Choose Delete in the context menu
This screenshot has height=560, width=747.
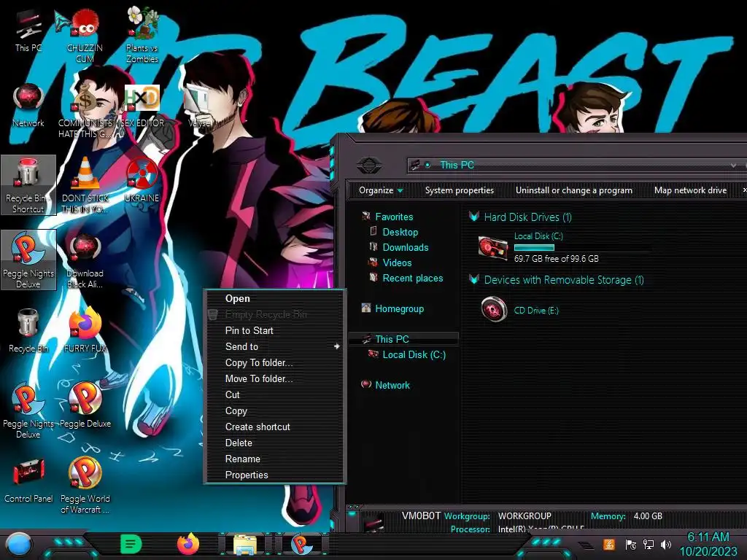coord(275,443)
